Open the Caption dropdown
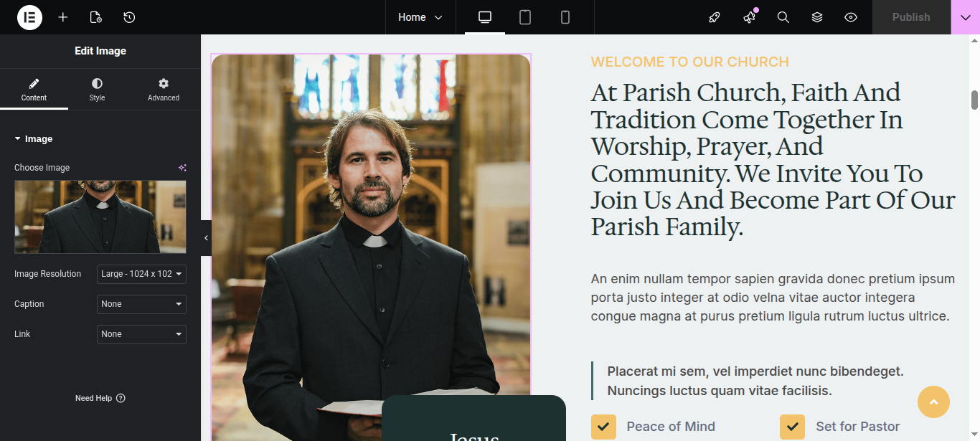The height and width of the screenshot is (441, 980). (141, 304)
